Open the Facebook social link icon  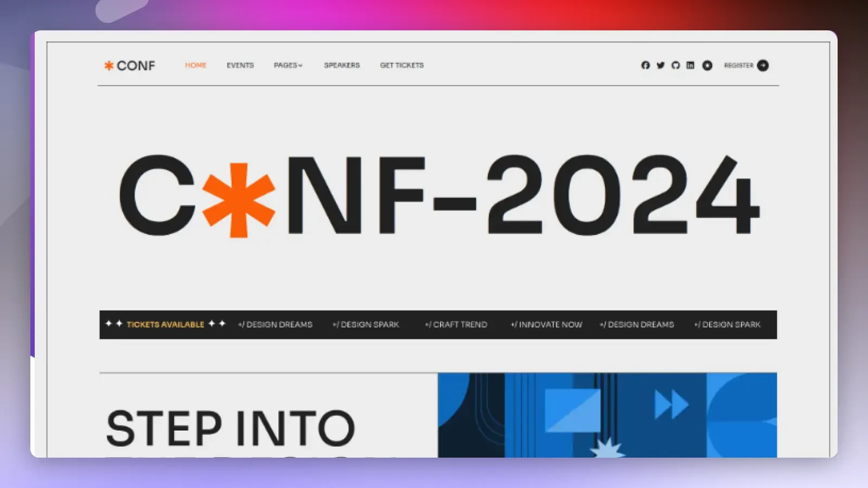point(645,65)
